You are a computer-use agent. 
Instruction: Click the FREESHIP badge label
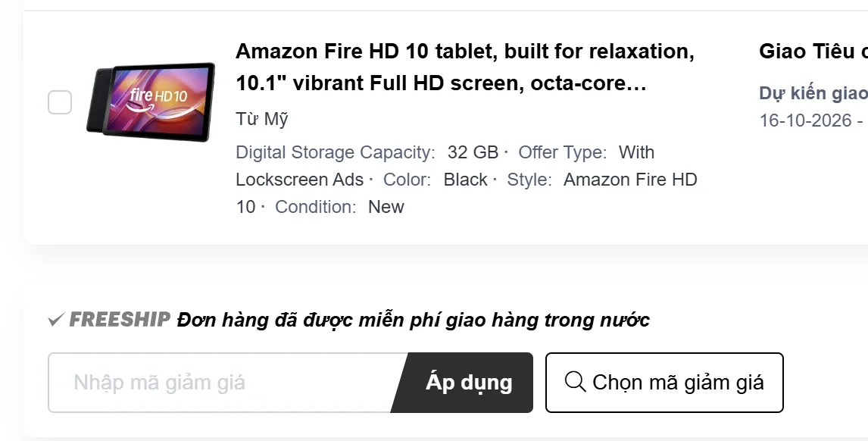120,319
